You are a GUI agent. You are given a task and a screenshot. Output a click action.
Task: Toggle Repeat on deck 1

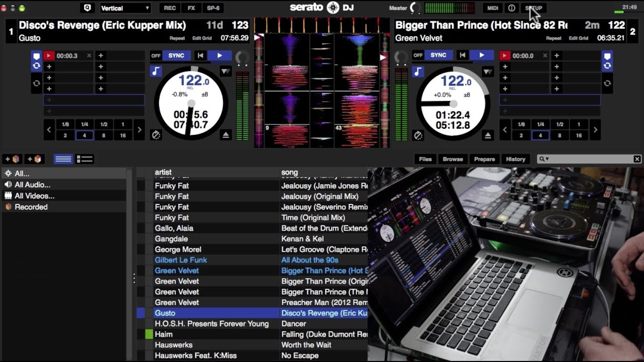point(177,38)
